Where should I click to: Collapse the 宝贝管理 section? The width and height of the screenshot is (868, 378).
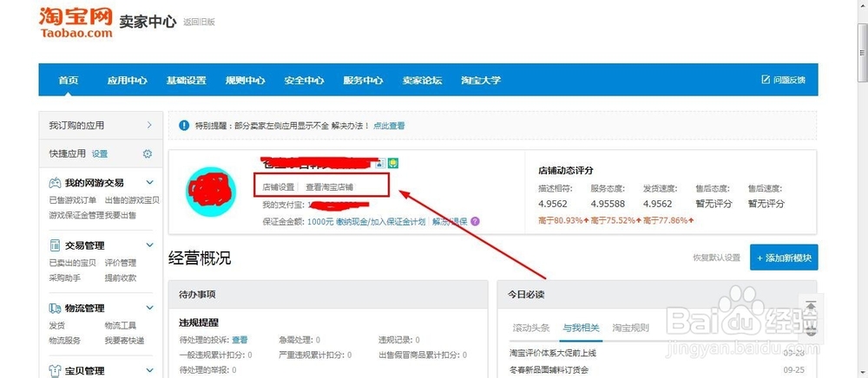tap(149, 369)
